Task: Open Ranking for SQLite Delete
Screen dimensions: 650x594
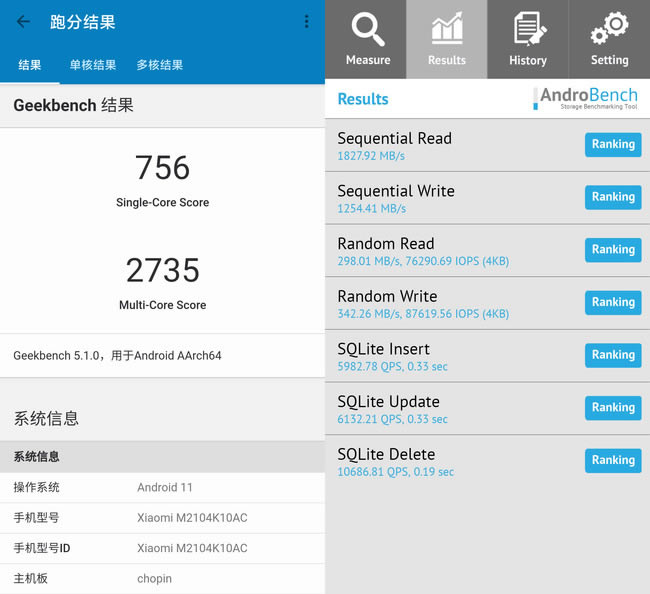Action: (612, 460)
